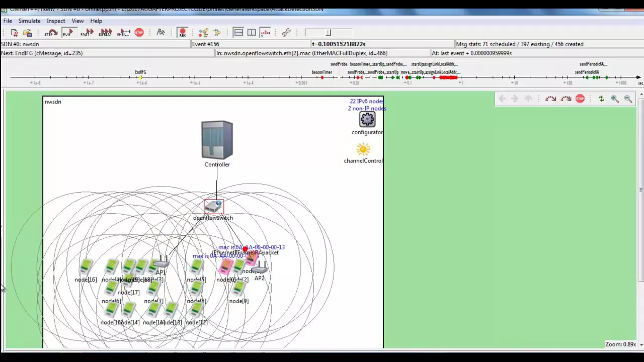
Task: Click the canvas zoom out magnifier
Action: [628, 99]
